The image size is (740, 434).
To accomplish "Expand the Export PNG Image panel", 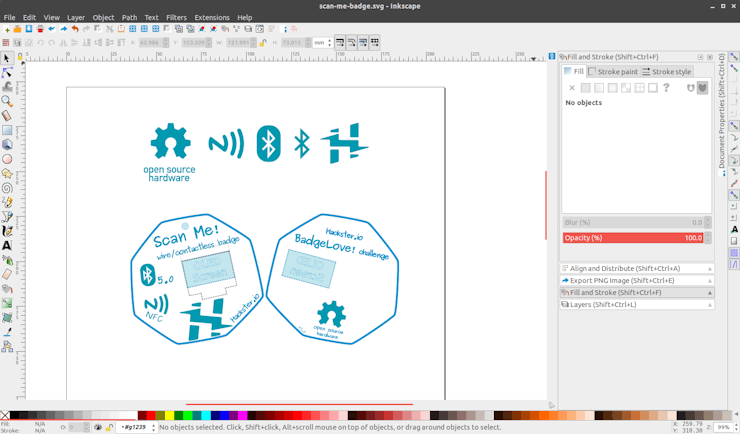I will [637, 281].
